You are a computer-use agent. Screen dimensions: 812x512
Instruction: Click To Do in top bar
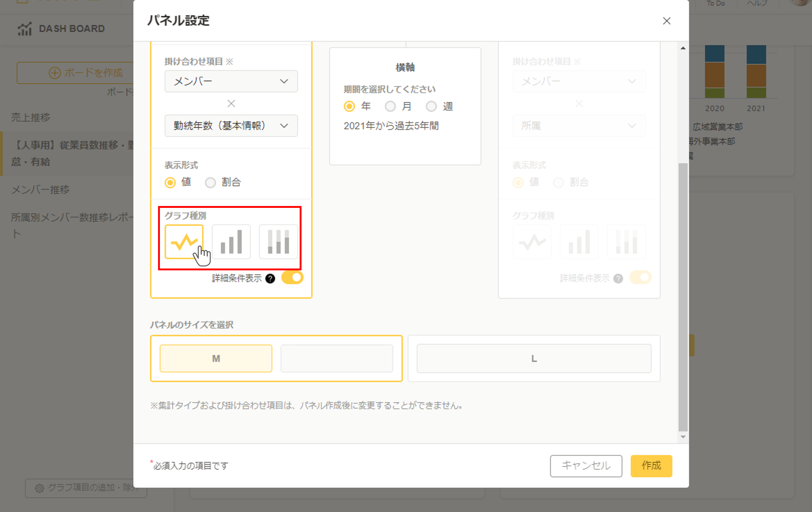pyautogui.click(x=716, y=3)
